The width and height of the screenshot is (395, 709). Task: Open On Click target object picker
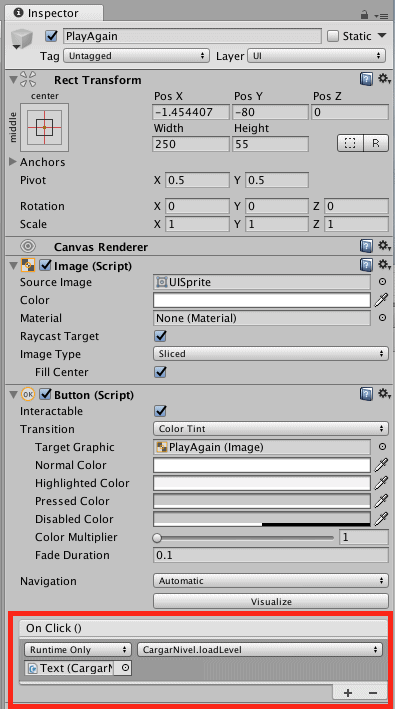click(125, 668)
